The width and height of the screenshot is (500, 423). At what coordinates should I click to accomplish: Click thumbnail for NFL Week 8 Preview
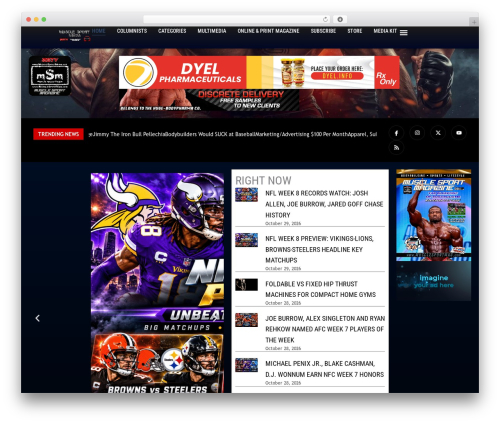(x=246, y=240)
